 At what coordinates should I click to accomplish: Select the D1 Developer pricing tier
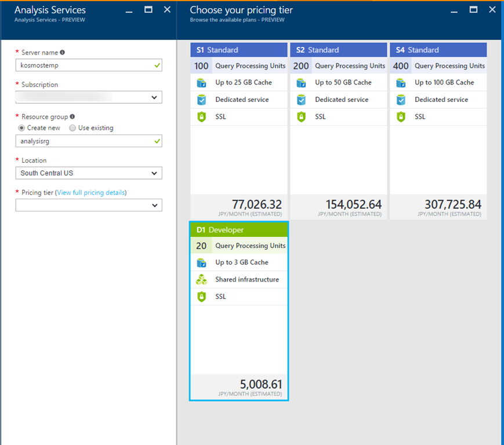coord(239,230)
